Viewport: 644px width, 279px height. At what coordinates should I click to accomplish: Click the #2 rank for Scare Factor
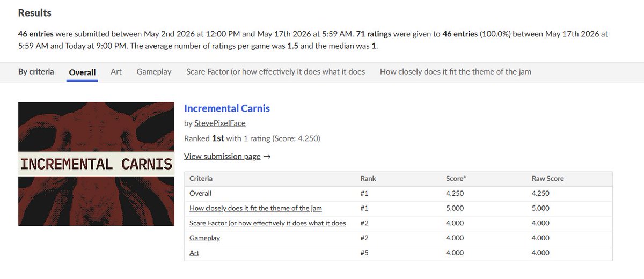coord(365,223)
